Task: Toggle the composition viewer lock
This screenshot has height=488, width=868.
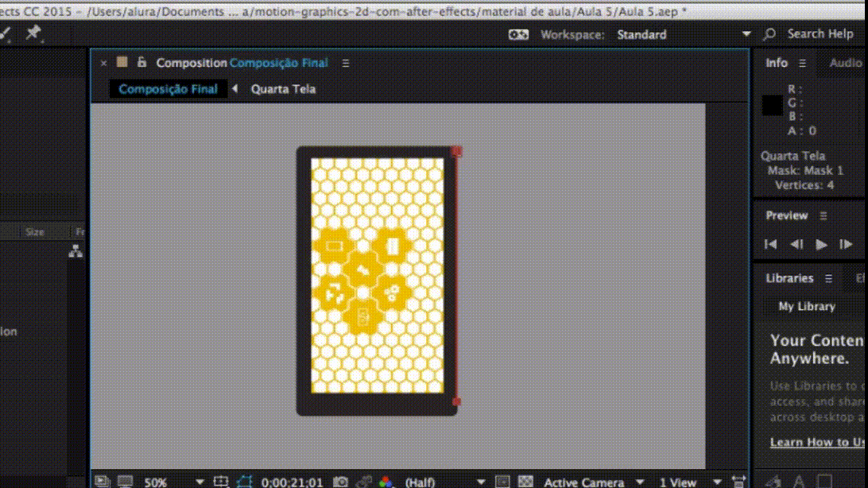Action: click(x=142, y=63)
